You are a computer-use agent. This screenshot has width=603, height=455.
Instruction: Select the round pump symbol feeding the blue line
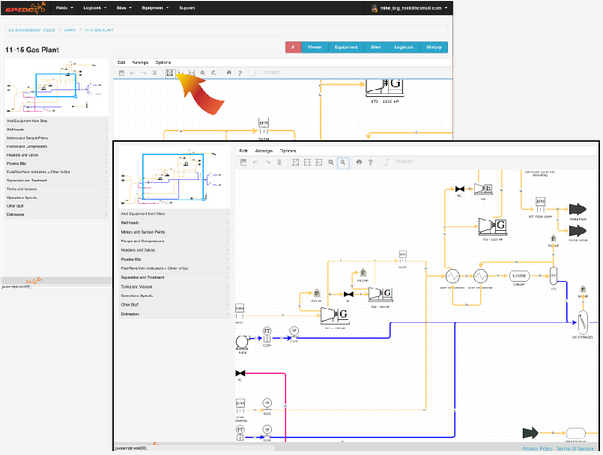pyautogui.click(x=242, y=342)
